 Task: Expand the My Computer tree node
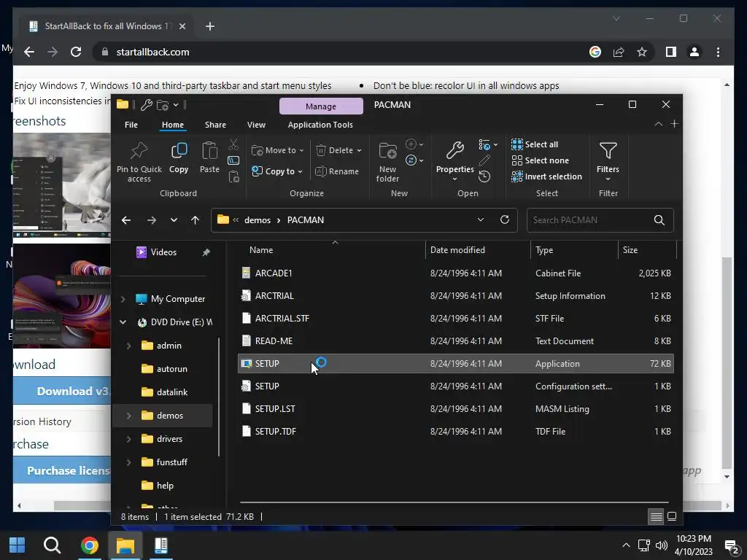point(123,299)
